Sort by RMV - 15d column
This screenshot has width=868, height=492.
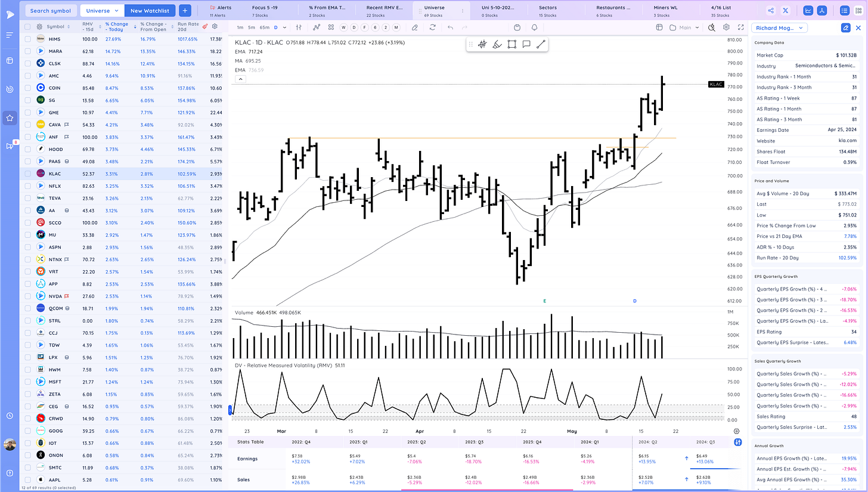pyautogui.click(x=91, y=27)
